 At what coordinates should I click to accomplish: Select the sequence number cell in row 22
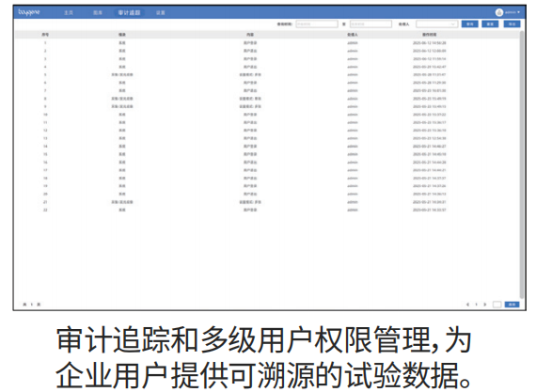pos(45,210)
